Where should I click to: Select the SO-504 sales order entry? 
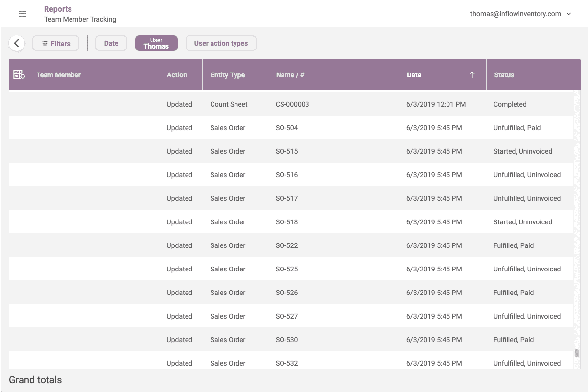[287, 128]
